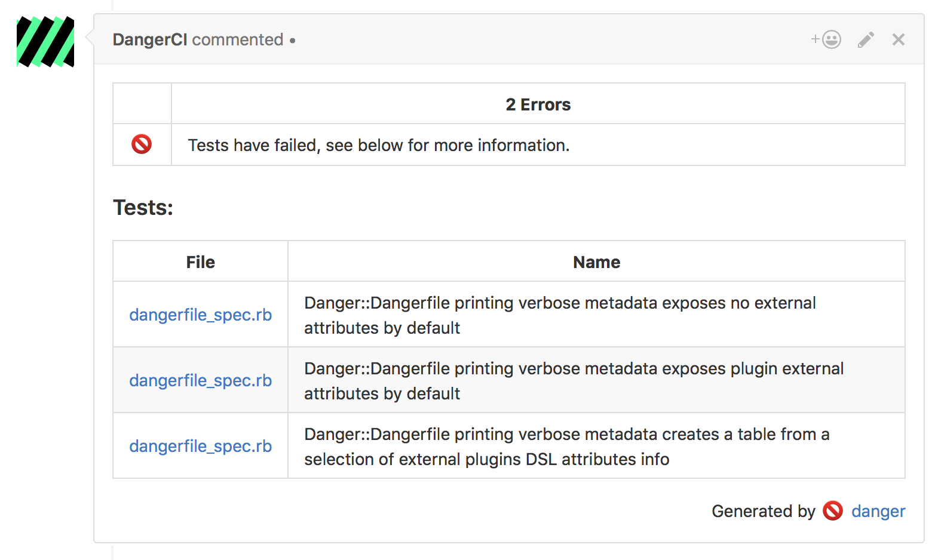Viewport: 938px width, 560px height.
Task: Open dangerfile_spec.rb link for 'exposes no external' test
Action: (x=201, y=315)
